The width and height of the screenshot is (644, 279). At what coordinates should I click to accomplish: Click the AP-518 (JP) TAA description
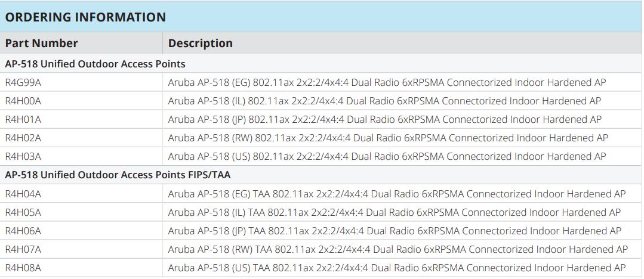click(394, 231)
